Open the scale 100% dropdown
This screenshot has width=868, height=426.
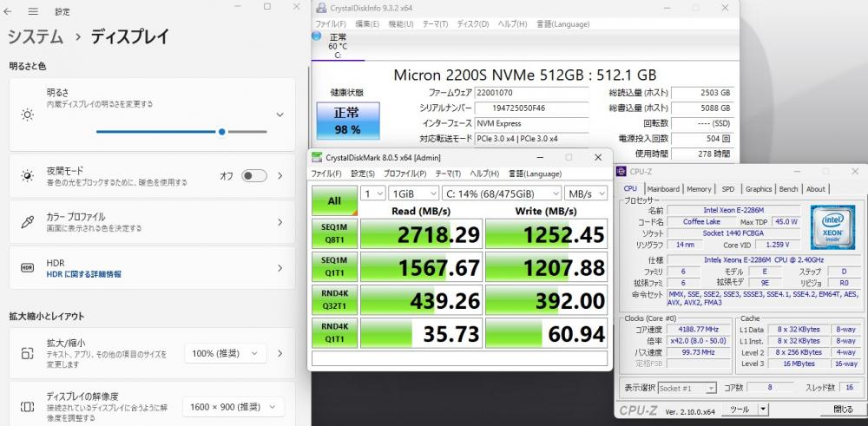coord(226,353)
